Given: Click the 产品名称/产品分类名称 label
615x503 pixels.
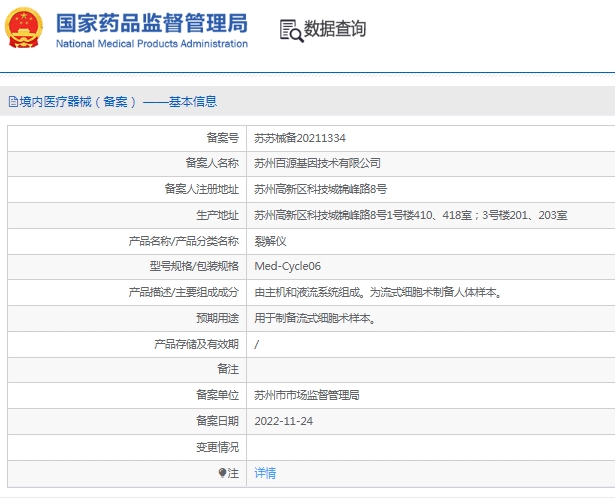Looking at the screenshot, I should tap(184, 241).
